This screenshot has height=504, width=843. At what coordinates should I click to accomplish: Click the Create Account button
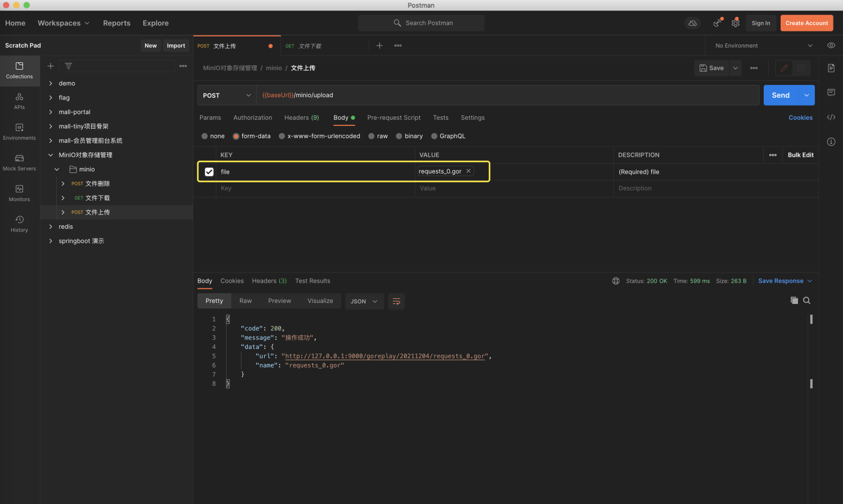(x=806, y=23)
